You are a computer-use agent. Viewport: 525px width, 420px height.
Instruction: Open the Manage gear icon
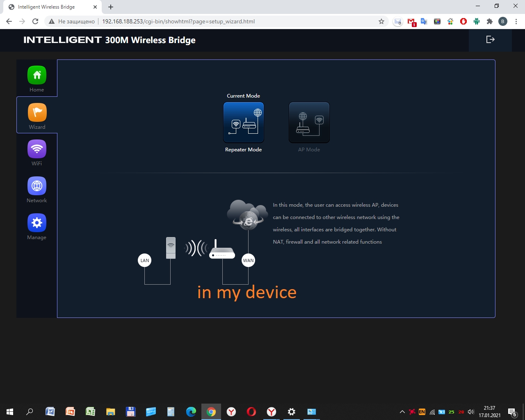pos(37,223)
